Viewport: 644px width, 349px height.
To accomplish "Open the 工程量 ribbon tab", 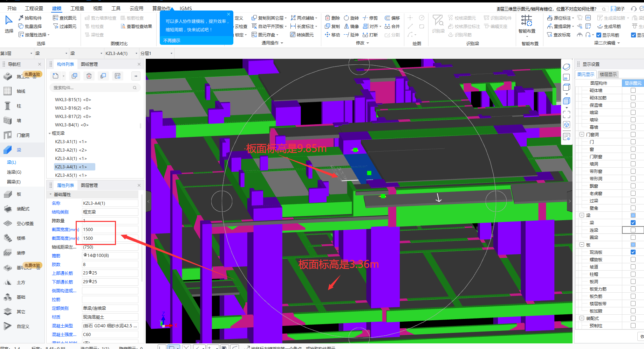I will pyautogui.click(x=77, y=8).
